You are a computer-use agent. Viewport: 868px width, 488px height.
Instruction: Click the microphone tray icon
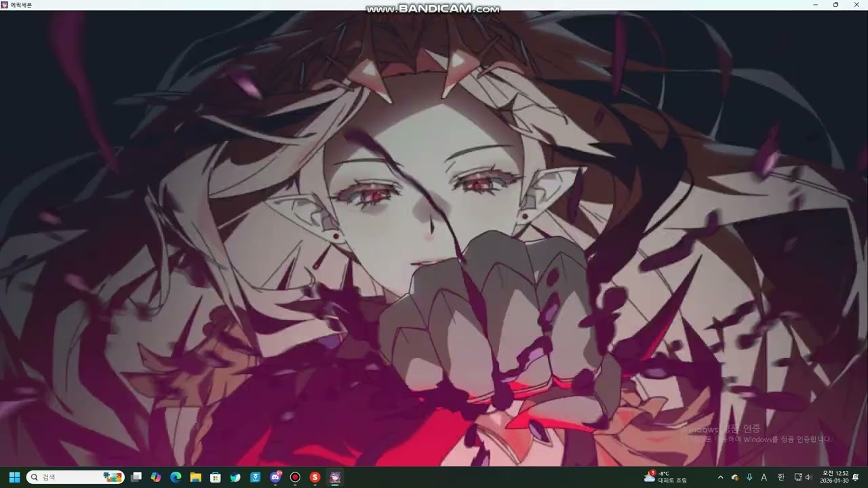[749, 477]
